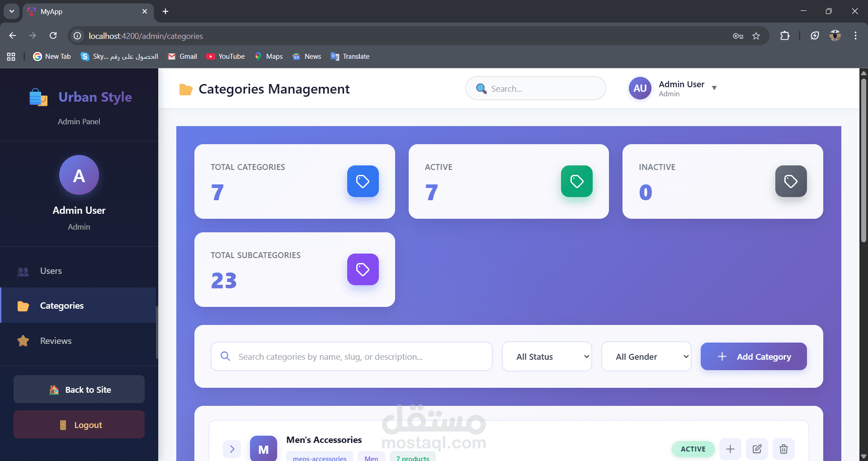Click the large A avatar in sidebar
868x461 pixels.
point(79,175)
